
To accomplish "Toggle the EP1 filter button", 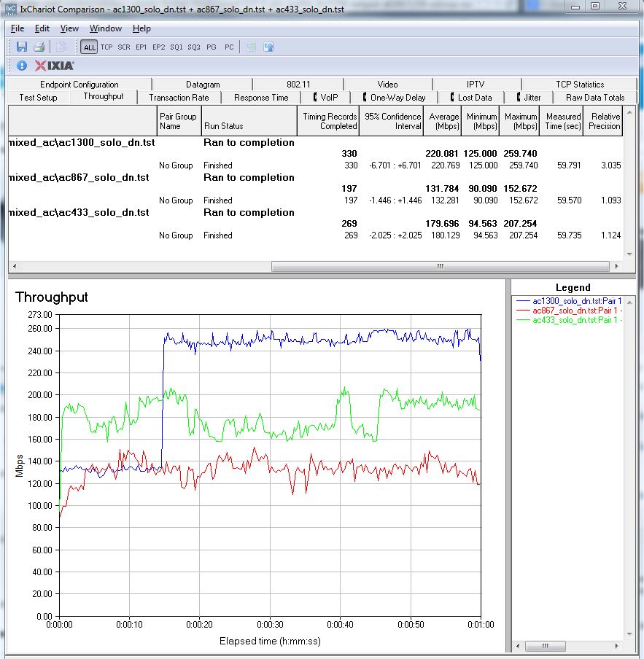I will 141,47.
